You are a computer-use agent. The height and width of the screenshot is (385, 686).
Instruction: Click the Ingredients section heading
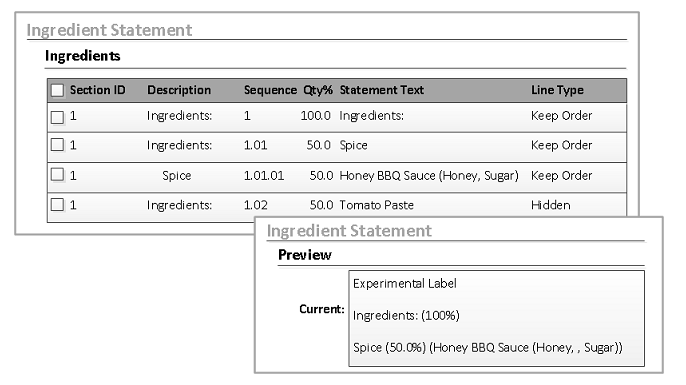click(83, 56)
